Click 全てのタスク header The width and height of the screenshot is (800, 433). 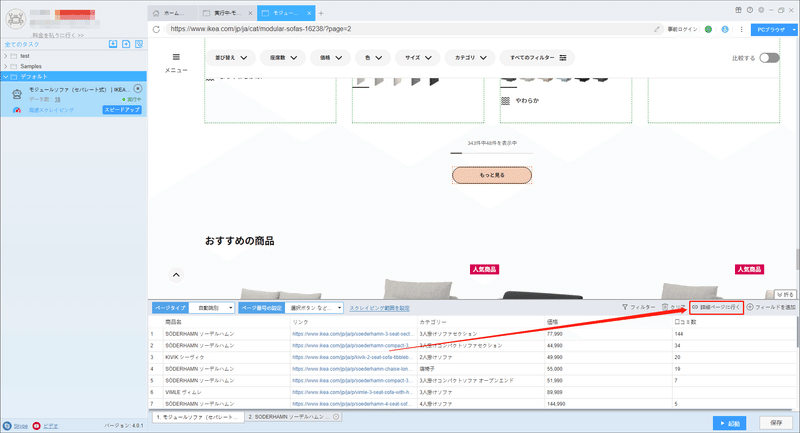pyautogui.click(x=22, y=44)
